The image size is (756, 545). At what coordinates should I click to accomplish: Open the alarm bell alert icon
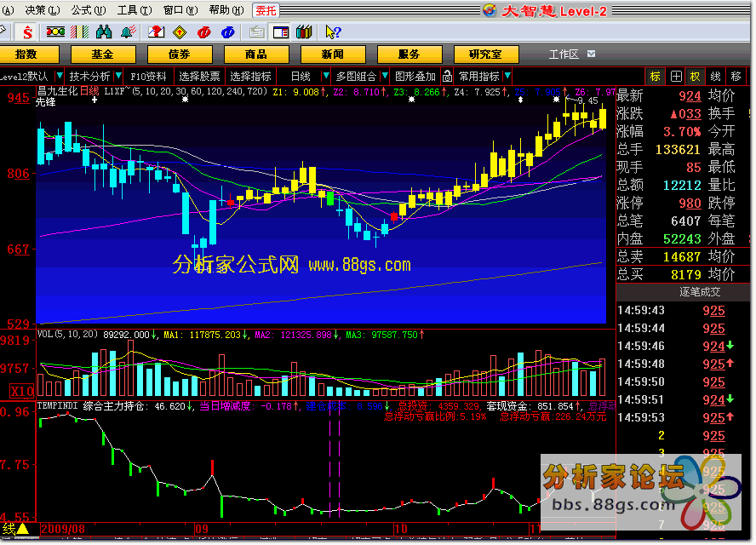point(129,32)
